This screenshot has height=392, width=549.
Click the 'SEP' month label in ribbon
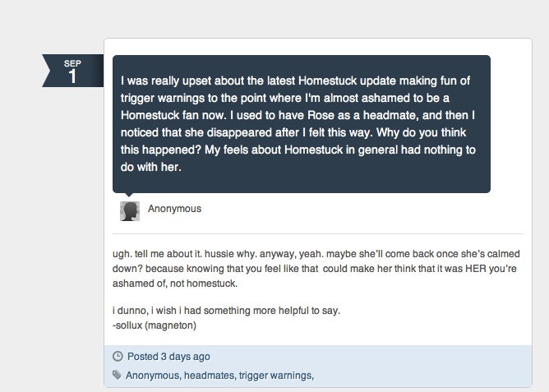click(x=72, y=63)
